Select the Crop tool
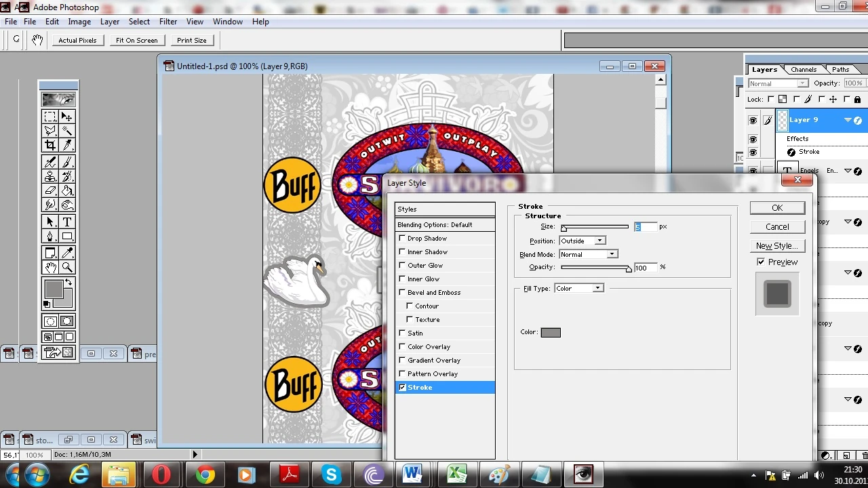868x488 pixels. point(50,145)
